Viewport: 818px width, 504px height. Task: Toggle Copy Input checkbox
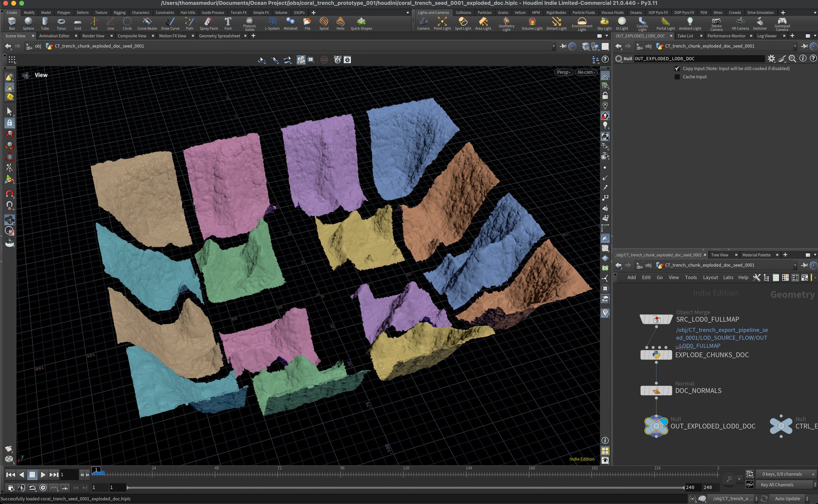coord(677,69)
